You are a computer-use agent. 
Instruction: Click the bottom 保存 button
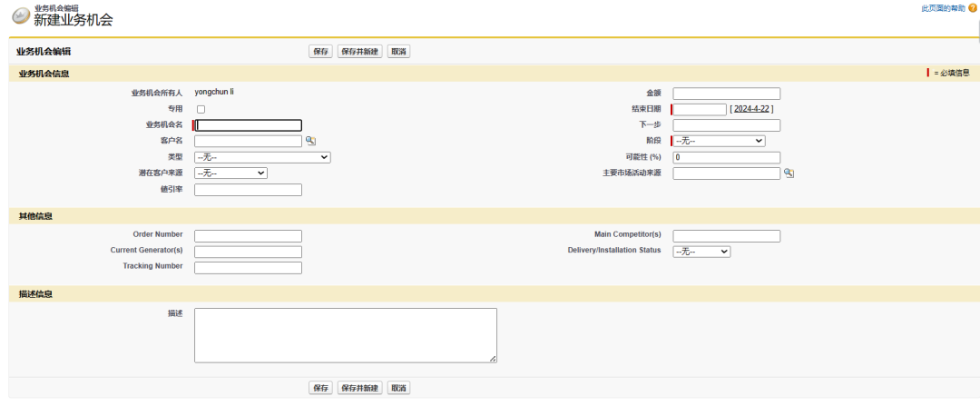(321, 388)
